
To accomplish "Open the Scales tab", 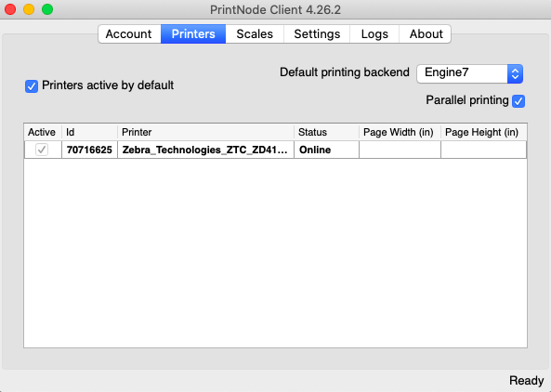I will (x=255, y=34).
